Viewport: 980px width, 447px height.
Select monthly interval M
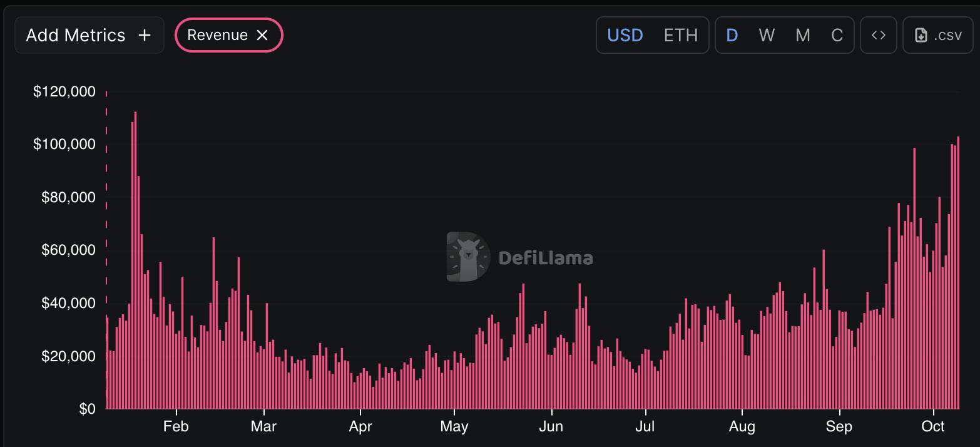point(802,36)
